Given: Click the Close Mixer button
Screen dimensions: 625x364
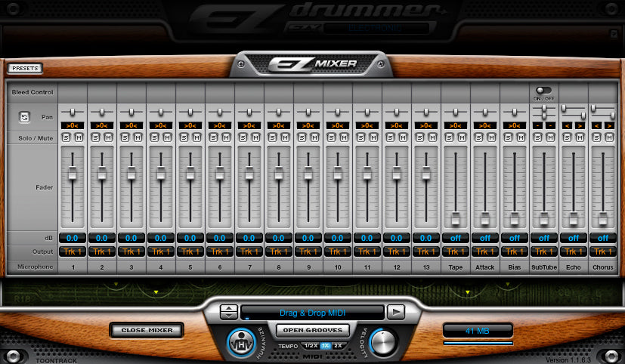Looking at the screenshot, I should (147, 330).
